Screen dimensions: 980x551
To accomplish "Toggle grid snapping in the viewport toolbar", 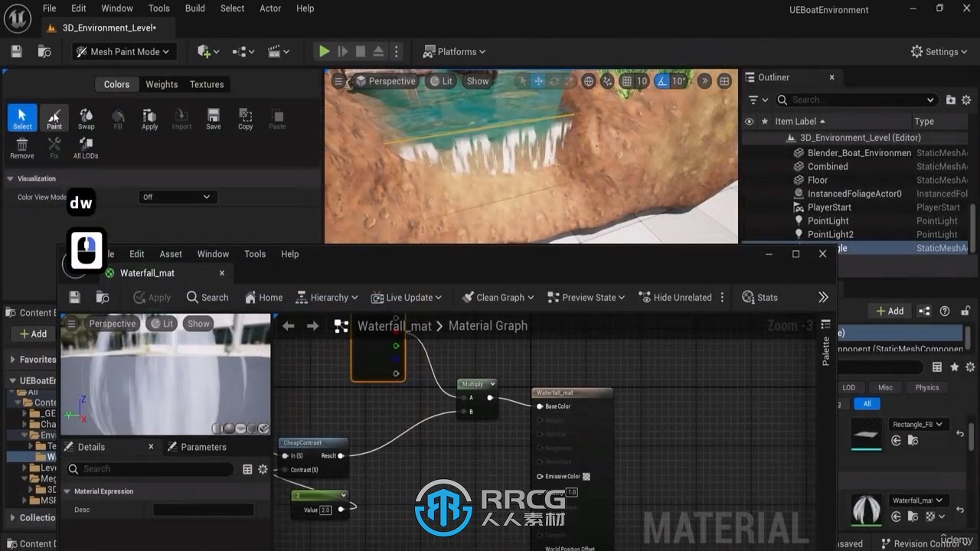I will [x=626, y=81].
